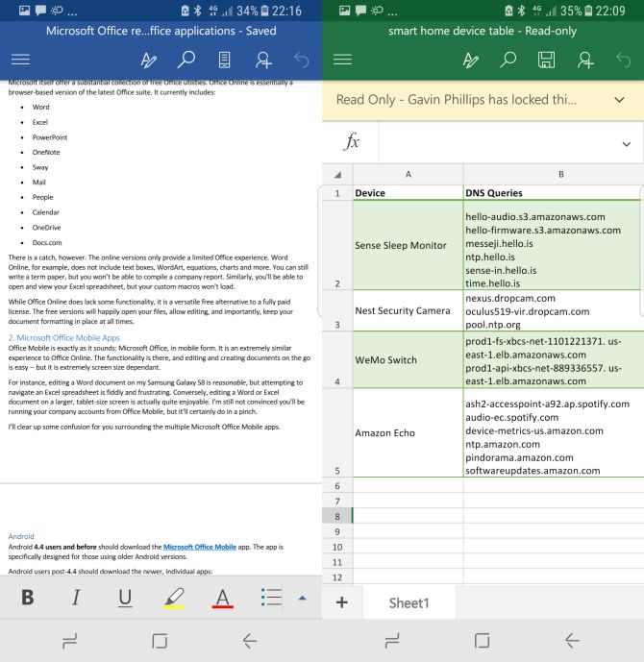This screenshot has width=644, height=662.
Task: Expand the Word formatting toolbar arrow
Action: click(302, 598)
